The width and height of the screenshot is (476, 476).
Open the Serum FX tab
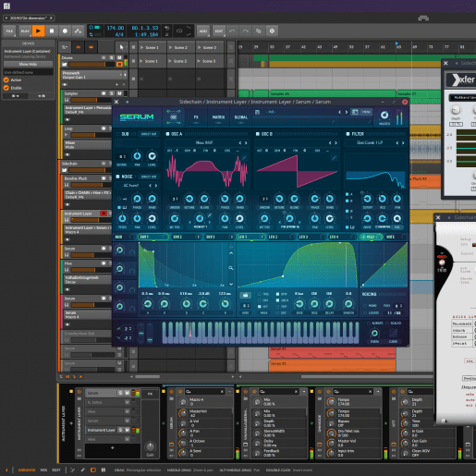pos(196,117)
